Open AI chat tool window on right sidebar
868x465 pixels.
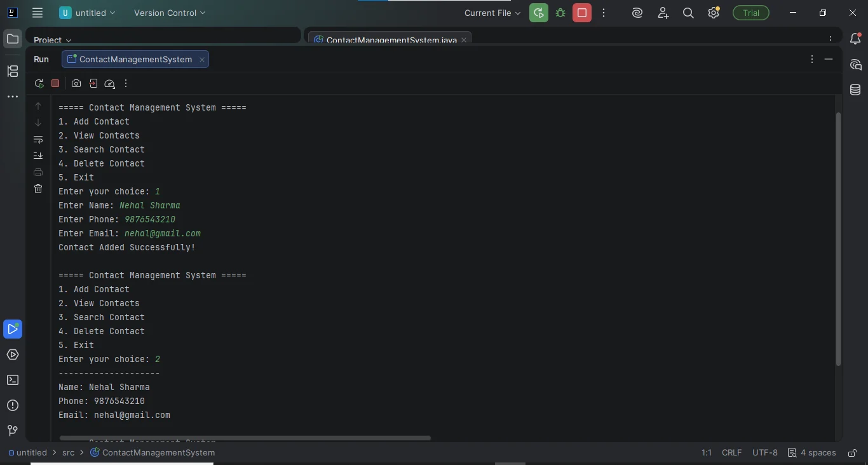click(x=855, y=65)
